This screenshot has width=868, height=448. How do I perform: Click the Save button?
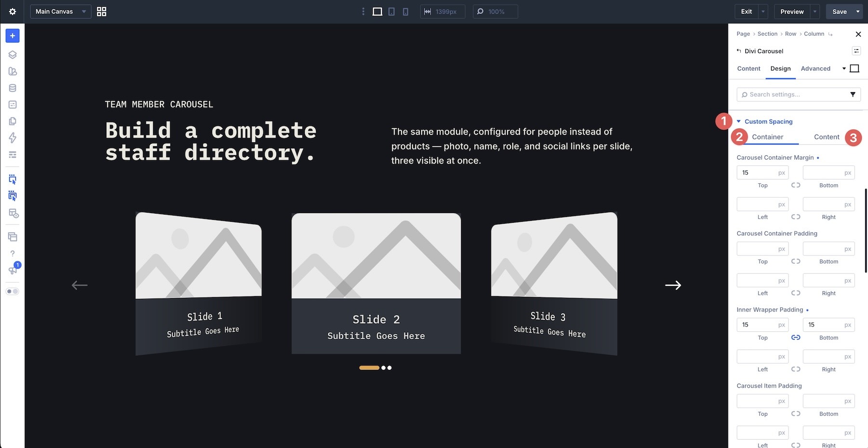point(840,12)
